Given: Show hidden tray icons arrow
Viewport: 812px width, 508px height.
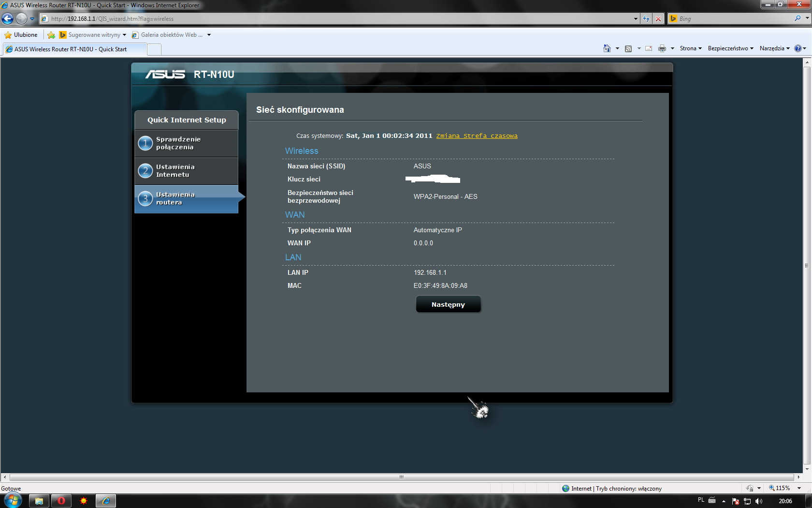Looking at the screenshot, I should click(x=724, y=501).
